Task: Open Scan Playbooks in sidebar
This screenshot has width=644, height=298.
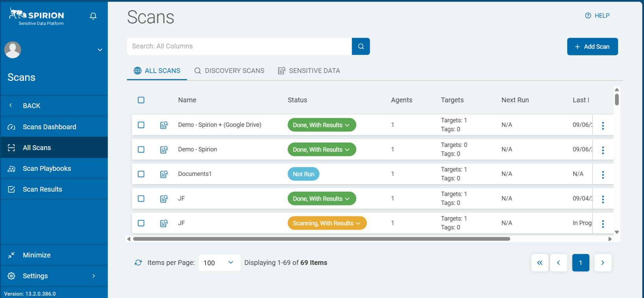Action: pos(47,168)
